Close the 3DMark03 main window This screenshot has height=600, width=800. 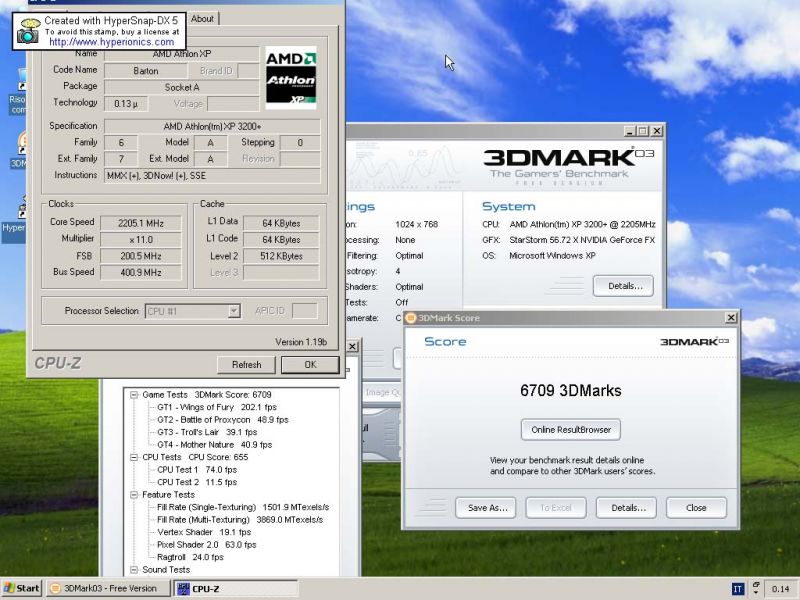click(x=657, y=131)
